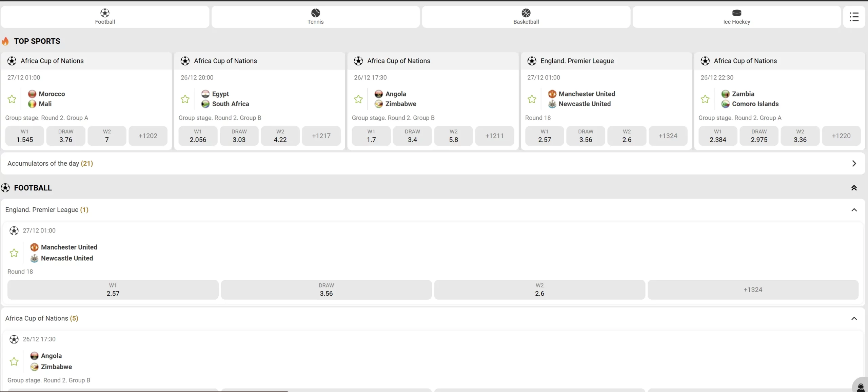Click ball icon beside 27/12 01:00 list match

(14, 231)
